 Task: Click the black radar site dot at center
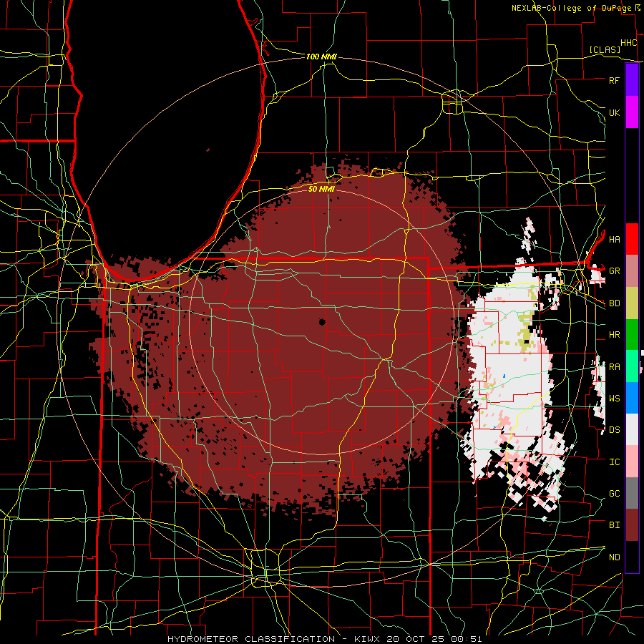coord(322,322)
